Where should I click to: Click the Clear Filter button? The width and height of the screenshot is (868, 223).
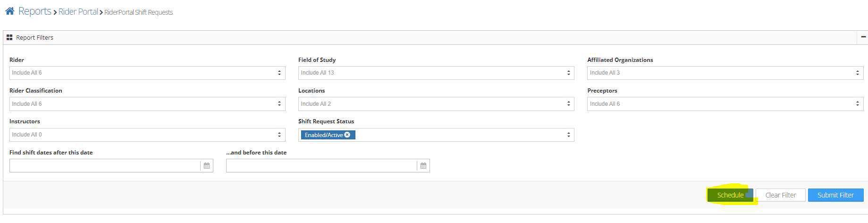(x=780, y=195)
